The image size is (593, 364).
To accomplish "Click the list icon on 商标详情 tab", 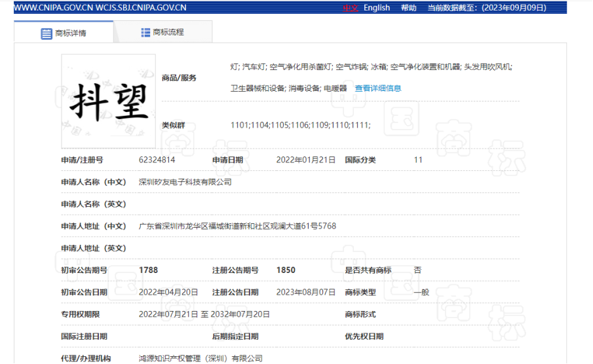I will 47,33.
